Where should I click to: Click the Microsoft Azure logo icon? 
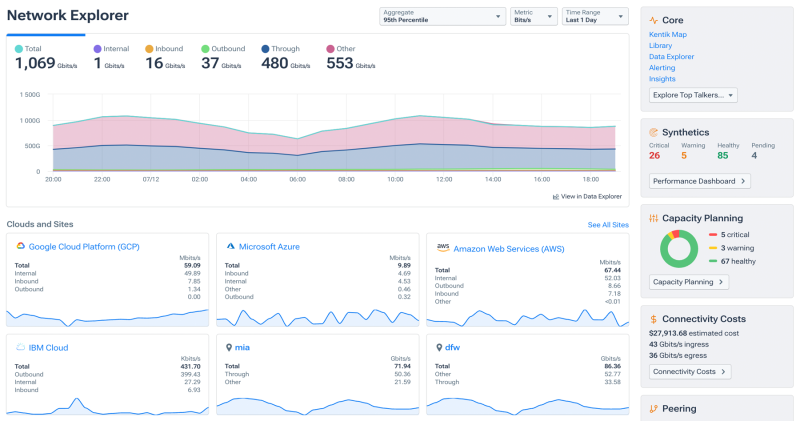[x=231, y=246]
